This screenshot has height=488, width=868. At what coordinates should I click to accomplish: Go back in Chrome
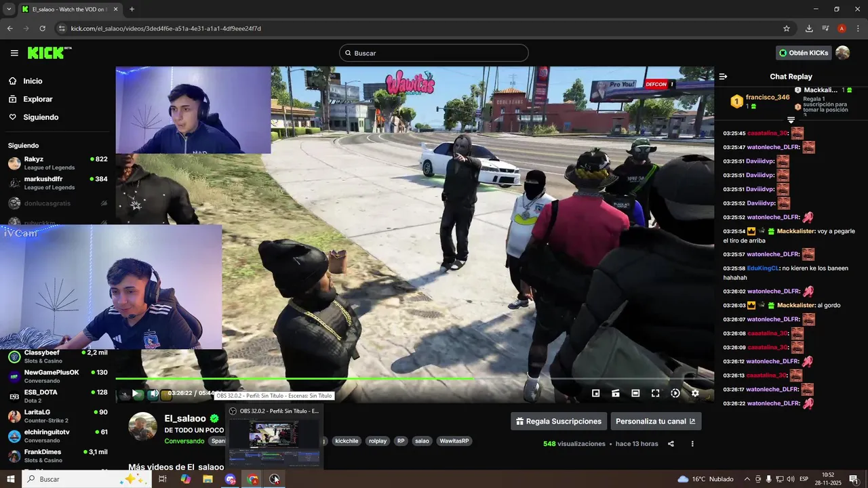pyautogui.click(x=9, y=28)
